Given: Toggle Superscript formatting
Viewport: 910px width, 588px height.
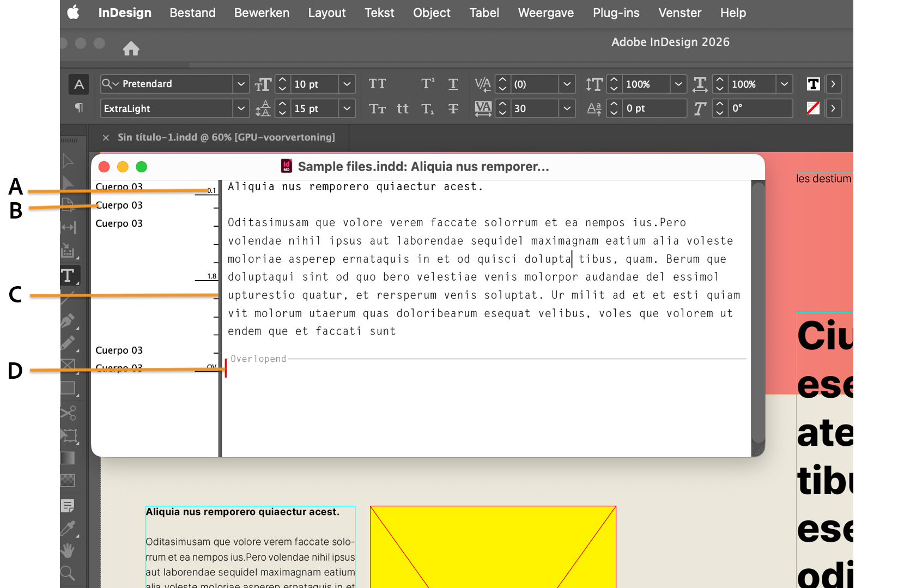Looking at the screenshot, I should 428,83.
